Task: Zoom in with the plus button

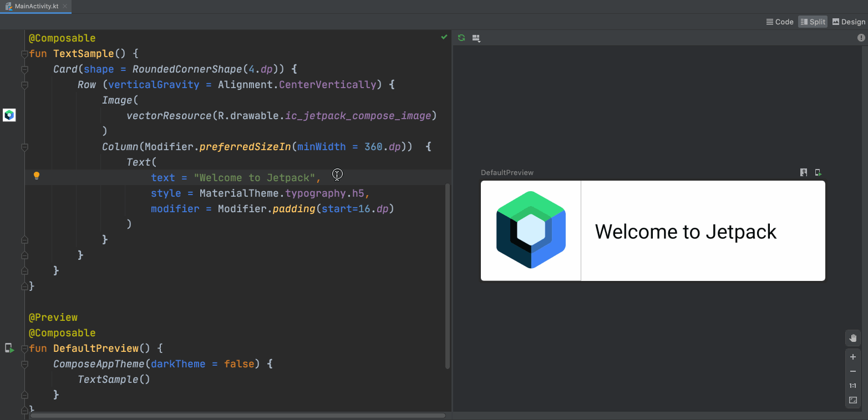Action: tap(853, 357)
